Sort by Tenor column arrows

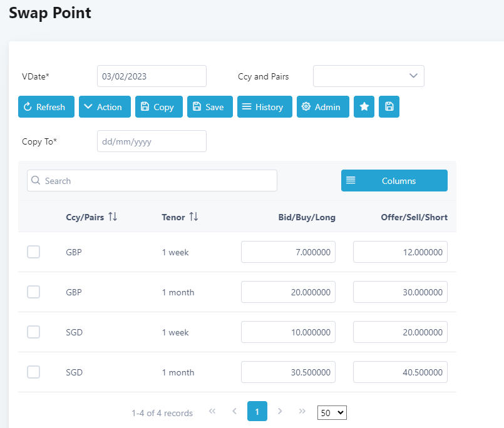(x=193, y=217)
